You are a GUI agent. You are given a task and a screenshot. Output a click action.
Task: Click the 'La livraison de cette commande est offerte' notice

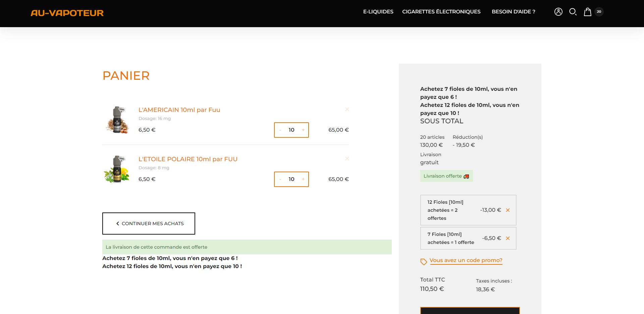(x=247, y=247)
